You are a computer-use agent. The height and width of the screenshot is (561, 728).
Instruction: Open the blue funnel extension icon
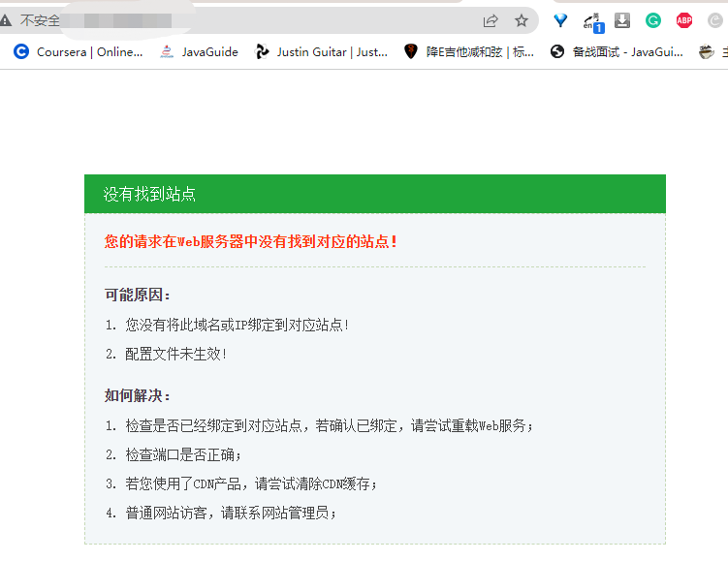560,20
